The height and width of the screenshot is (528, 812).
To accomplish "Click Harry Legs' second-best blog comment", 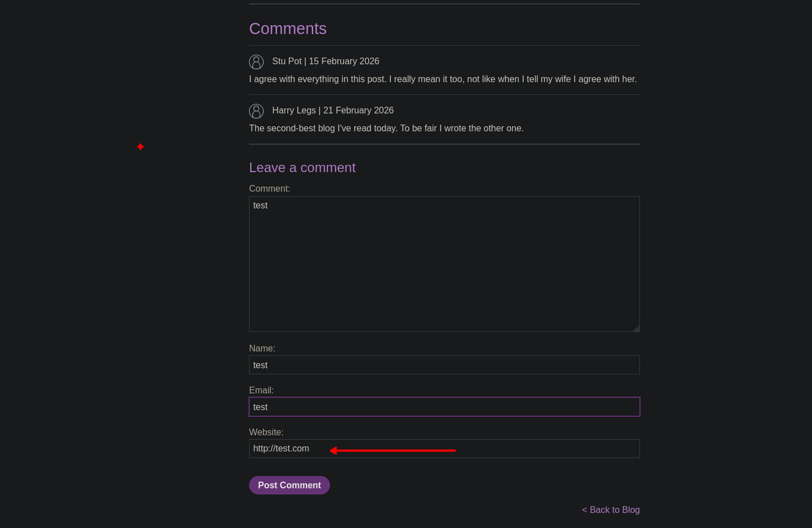I will pos(386,129).
